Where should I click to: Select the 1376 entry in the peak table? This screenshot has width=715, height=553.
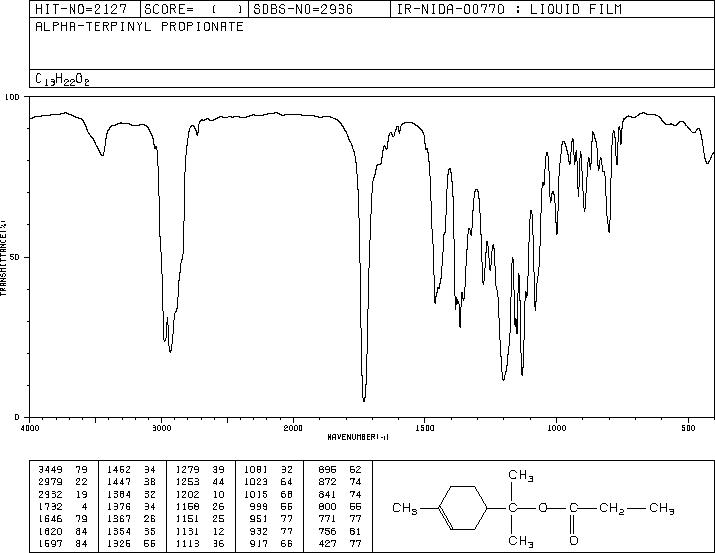point(119,506)
